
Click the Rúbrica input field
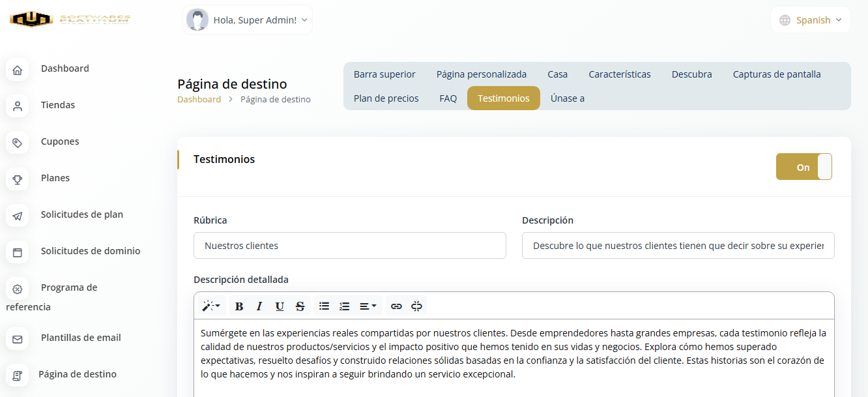(x=349, y=246)
